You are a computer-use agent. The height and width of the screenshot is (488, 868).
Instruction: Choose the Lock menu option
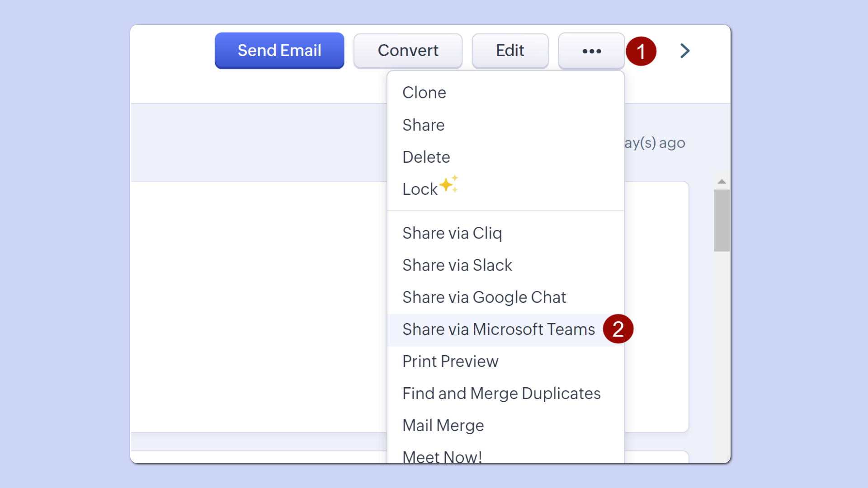click(x=420, y=189)
